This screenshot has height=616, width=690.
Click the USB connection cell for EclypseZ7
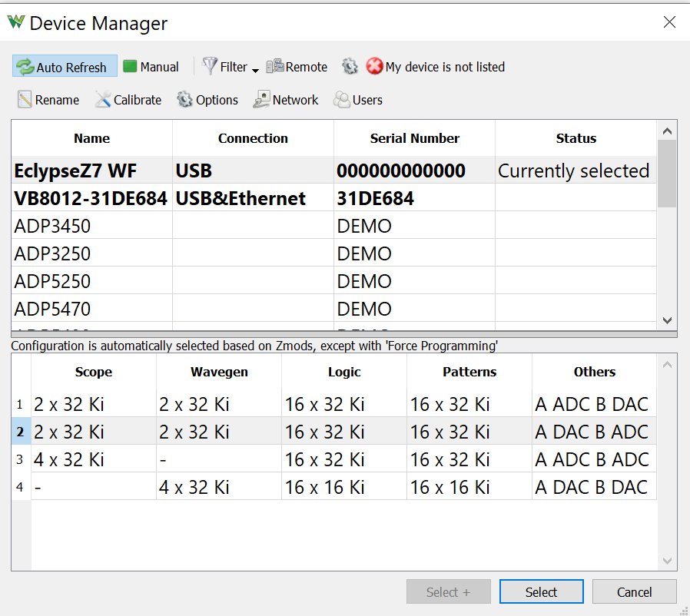click(x=253, y=171)
